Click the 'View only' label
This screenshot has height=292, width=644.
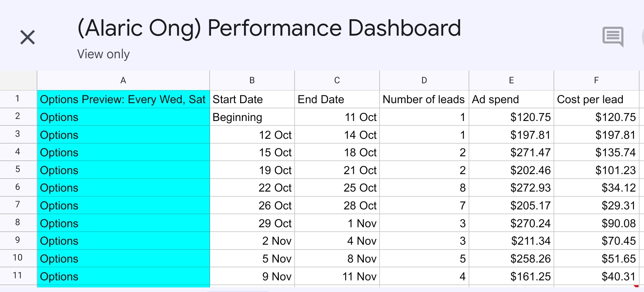(x=103, y=54)
